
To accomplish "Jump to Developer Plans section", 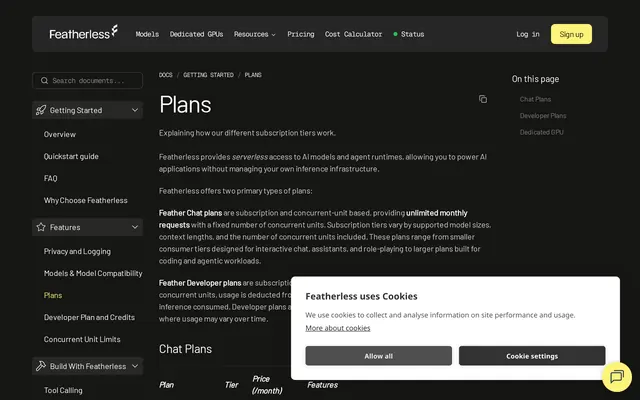I will [x=543, y=116].
